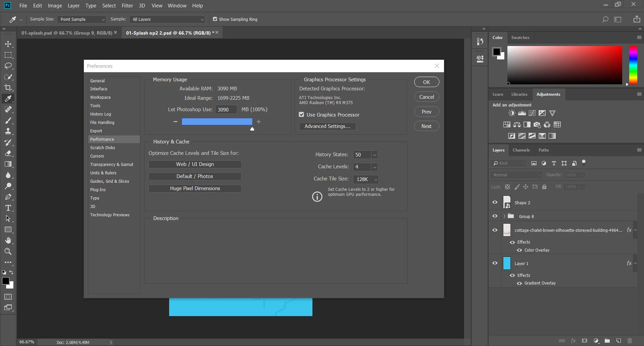Viewport: 644px width, 346px height.
Task: Go to Next preferences page
Action: click(427, 126)
